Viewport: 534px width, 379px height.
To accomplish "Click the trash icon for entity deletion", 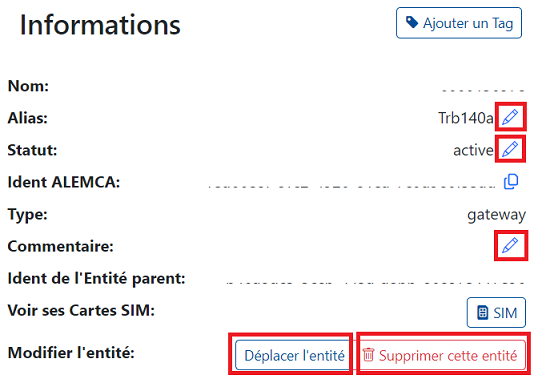I will (x=368, y=355).
